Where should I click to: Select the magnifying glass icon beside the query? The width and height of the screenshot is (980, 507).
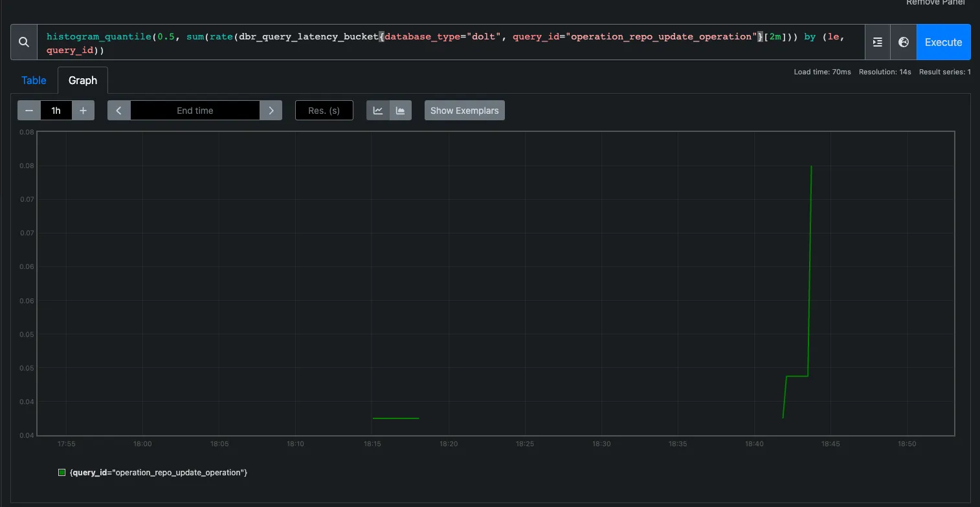(x=23, y=41)
